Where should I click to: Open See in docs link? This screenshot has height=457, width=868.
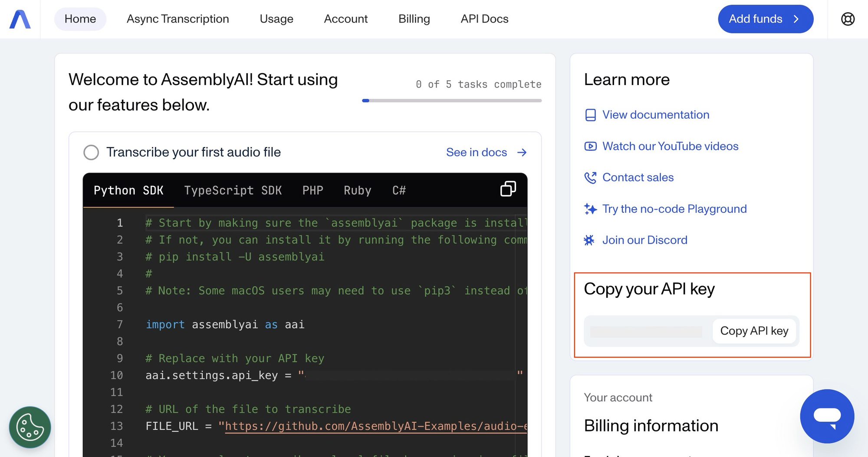tap(487, 152)
